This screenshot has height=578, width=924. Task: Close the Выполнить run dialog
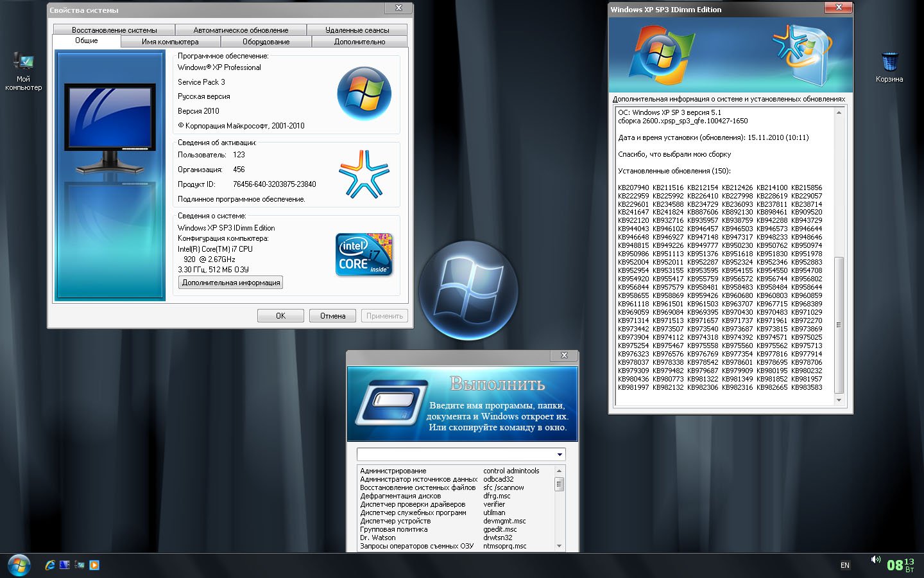tap(564, 355)
